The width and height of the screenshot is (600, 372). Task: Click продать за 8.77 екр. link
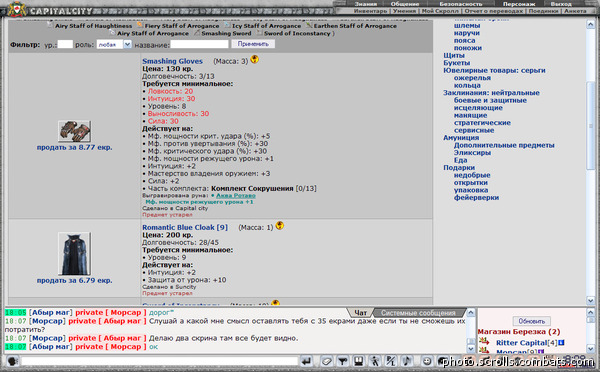(74, 147)
